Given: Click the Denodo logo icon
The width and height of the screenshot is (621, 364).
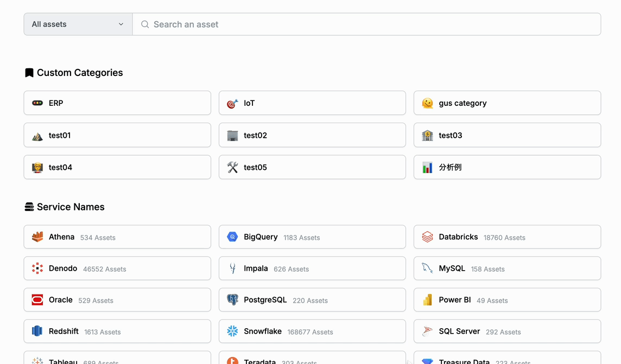Looking at the screenshot, I should (x=37, y=268).
